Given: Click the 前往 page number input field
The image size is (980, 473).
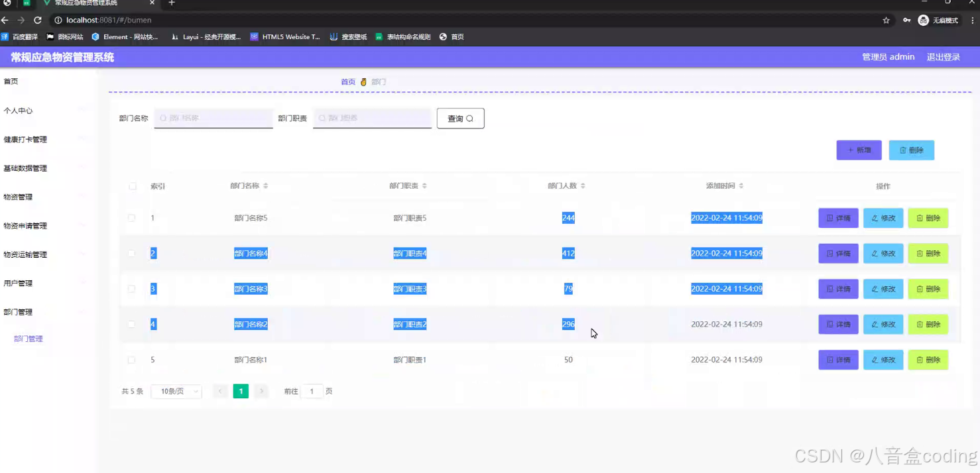Looking at the screenshot, I should 312,392.
